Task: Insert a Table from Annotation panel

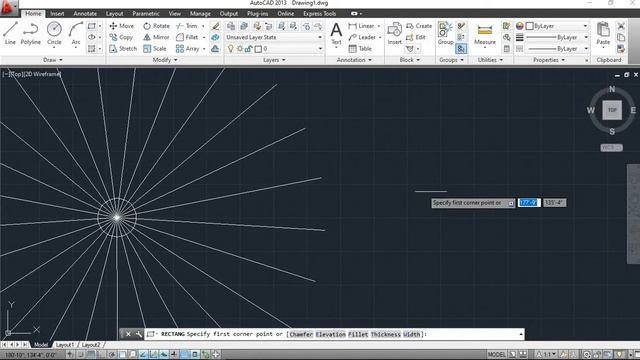Action: click(360, 49)
